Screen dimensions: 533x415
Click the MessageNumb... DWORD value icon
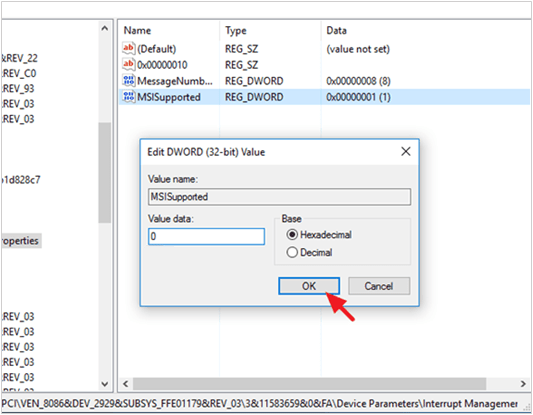click(128, 81)
